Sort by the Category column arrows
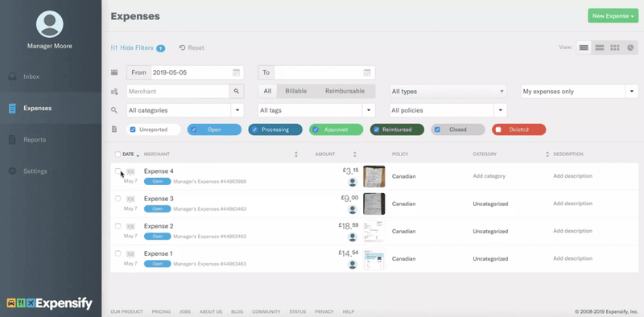Image resolution: width=644 pixels, height=317 pixels. point(547,154)
